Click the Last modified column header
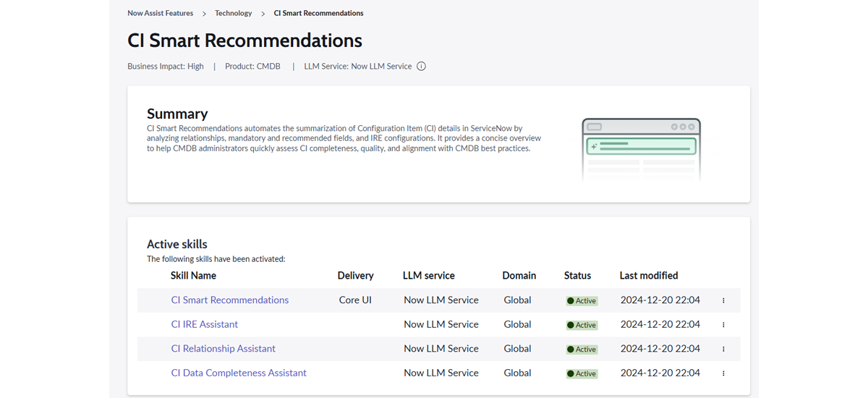The image size is (868, 398). pyautogui.click(x=648, y=276)
